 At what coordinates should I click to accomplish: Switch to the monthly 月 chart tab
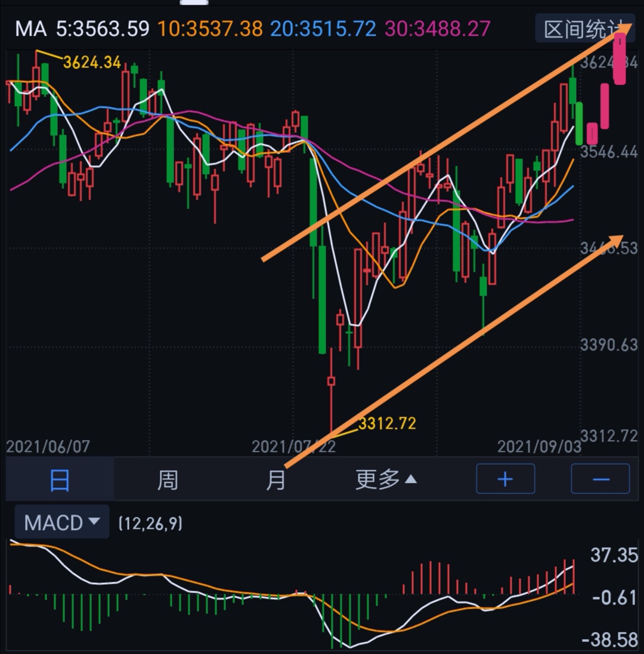point(275,479)
